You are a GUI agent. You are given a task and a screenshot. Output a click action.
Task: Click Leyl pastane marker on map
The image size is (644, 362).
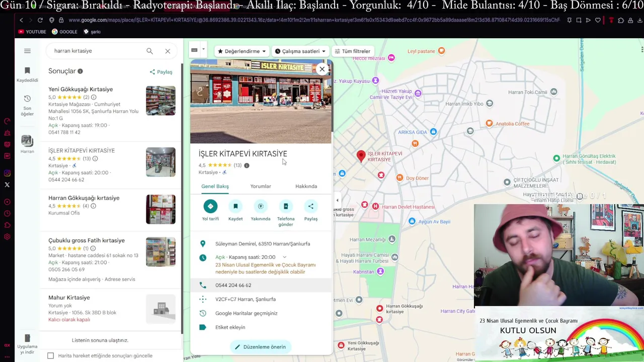click(441, 51)
